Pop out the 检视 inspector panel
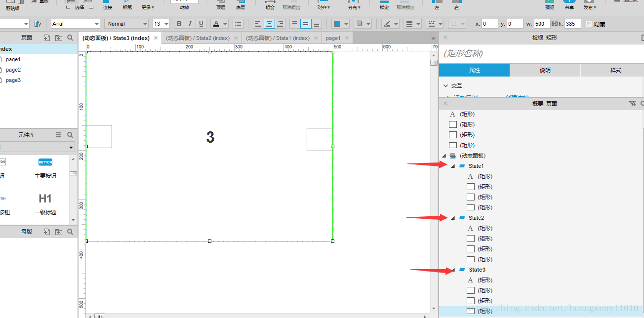The image size is (644, 318). [x=445, y=38]
